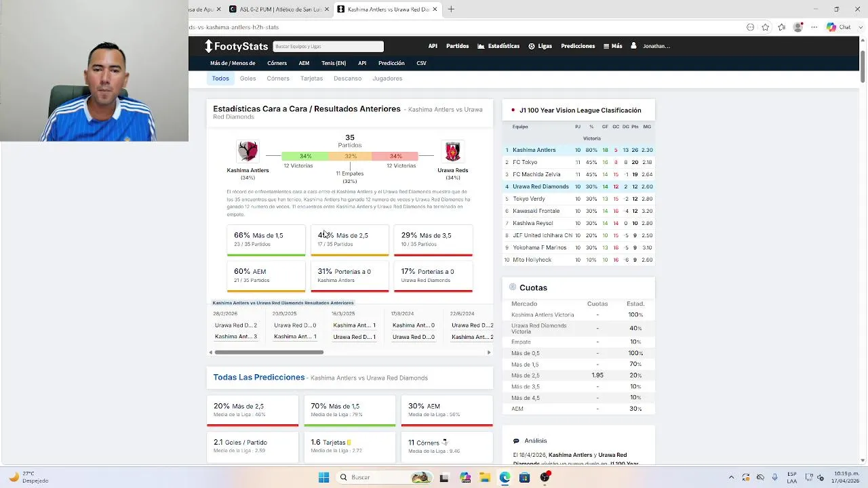Open Más de / Menos de submenu
The image size is (868, 488).
click(233, 63)
